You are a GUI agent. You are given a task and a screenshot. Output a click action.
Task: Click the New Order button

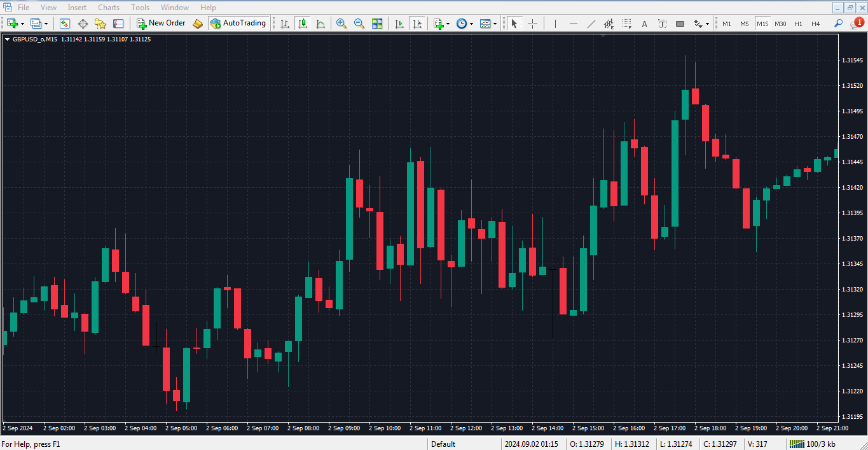(162, 24)
